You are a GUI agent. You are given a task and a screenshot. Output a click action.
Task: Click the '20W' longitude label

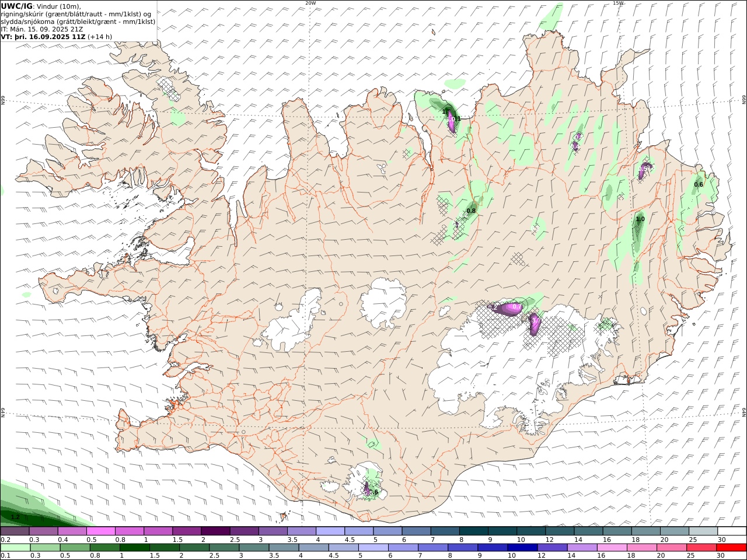click(x=310, y=3)
